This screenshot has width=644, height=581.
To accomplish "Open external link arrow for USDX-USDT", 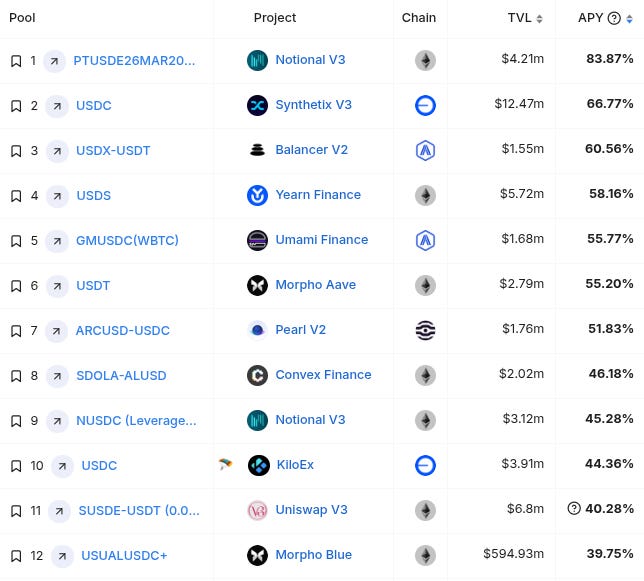I will pos(57,151).
